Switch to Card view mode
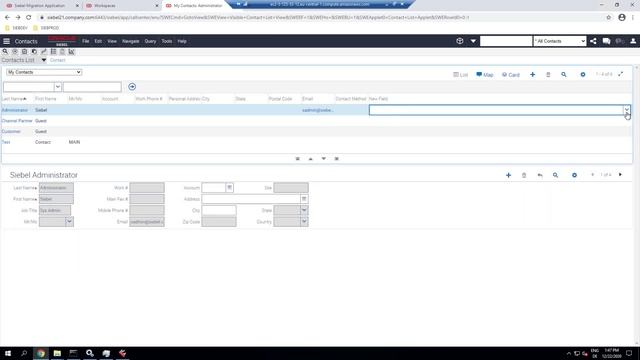 pyautogui.click(x=511, y=75)
